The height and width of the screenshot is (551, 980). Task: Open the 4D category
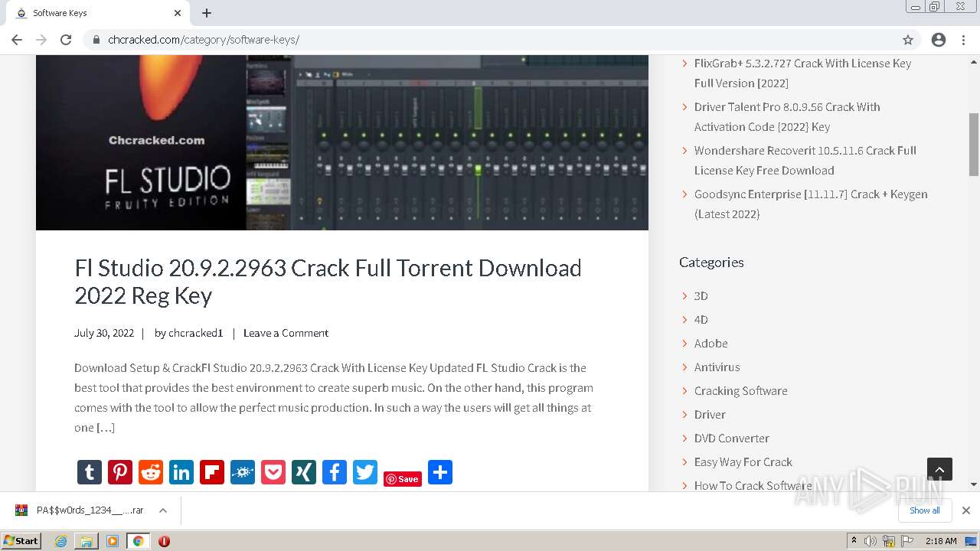tap(701, 320)
